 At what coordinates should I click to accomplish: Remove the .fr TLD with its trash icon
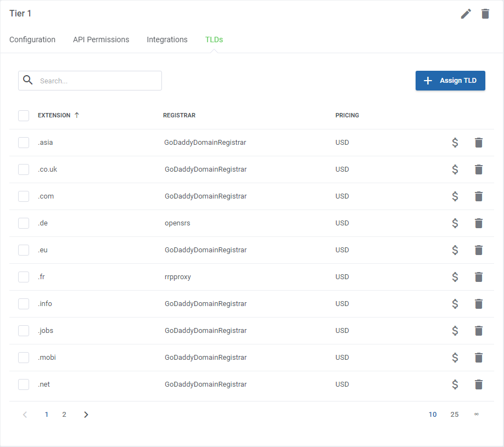tap(479, 277)
